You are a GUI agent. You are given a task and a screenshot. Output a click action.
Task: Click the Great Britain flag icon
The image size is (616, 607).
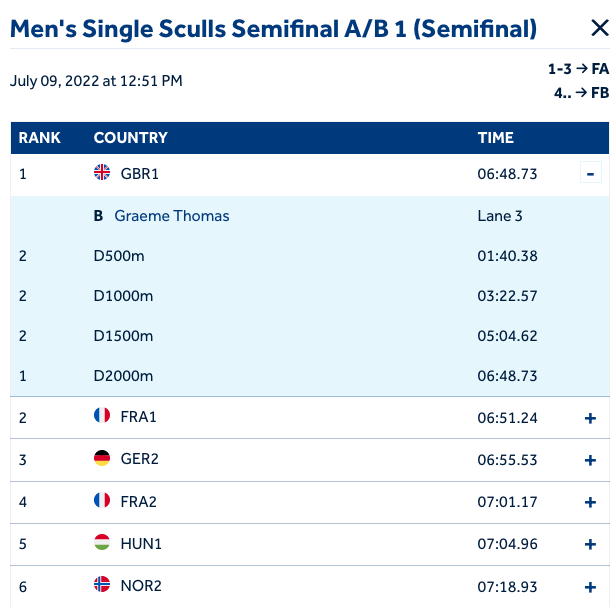click(x=102, y=173)
